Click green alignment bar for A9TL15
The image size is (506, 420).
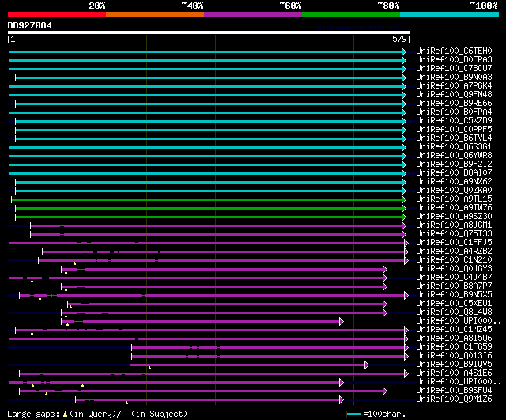point(207,200)
